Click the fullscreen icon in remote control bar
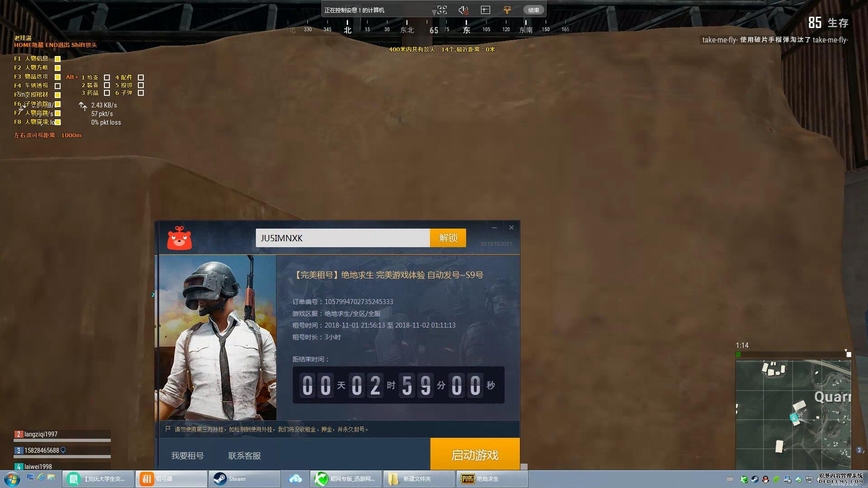Screen dimensions: 868x488 pyautogui.click(x=442, y=10)
